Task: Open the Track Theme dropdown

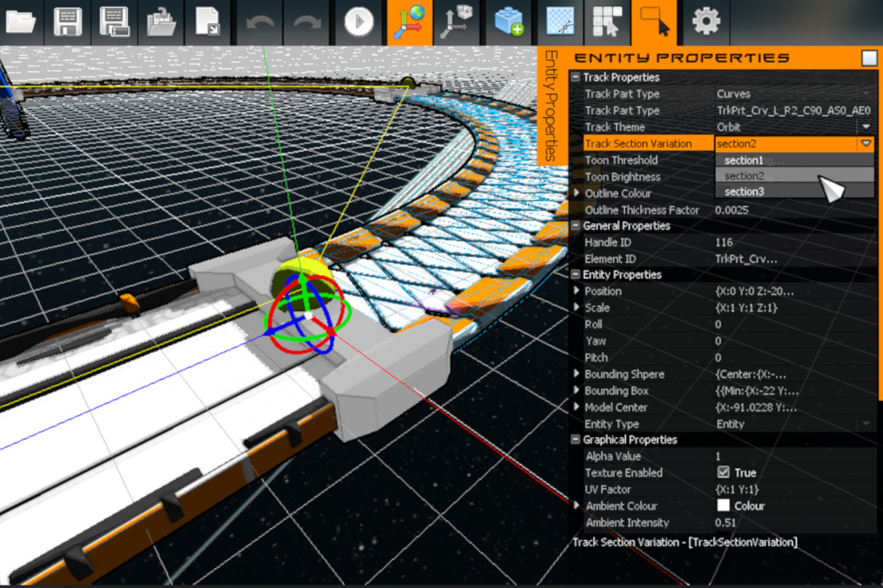Action: coord(866,127)
